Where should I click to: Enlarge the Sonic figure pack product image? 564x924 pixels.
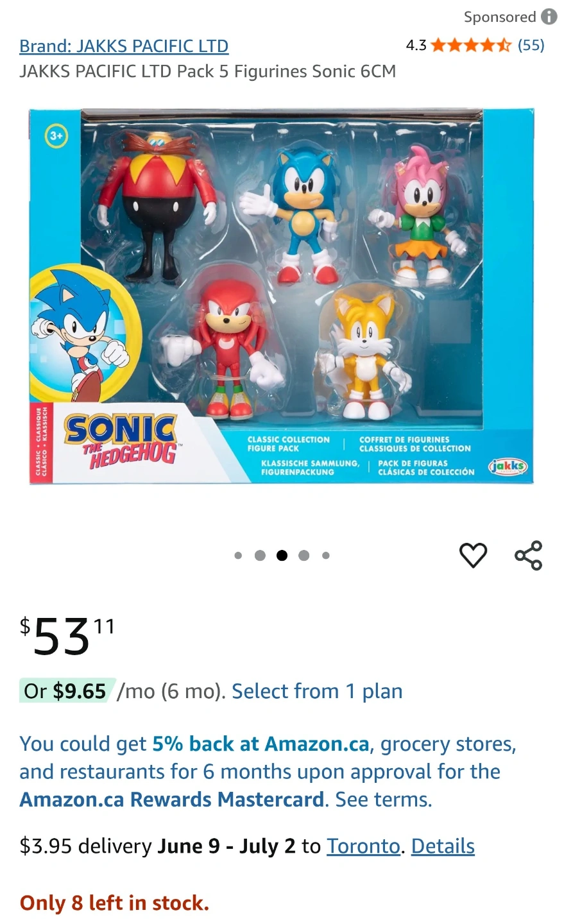click(282, 296)
